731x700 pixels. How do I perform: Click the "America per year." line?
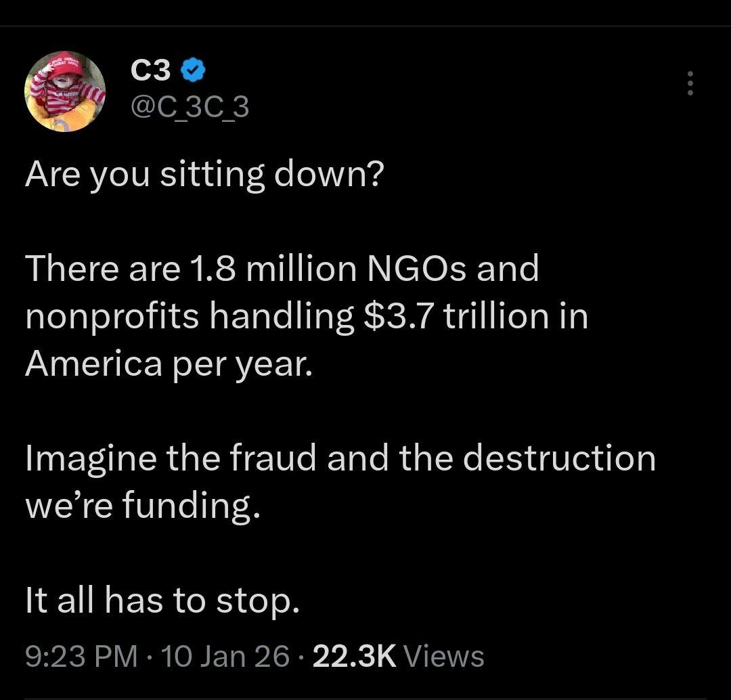tap(169, 364)
